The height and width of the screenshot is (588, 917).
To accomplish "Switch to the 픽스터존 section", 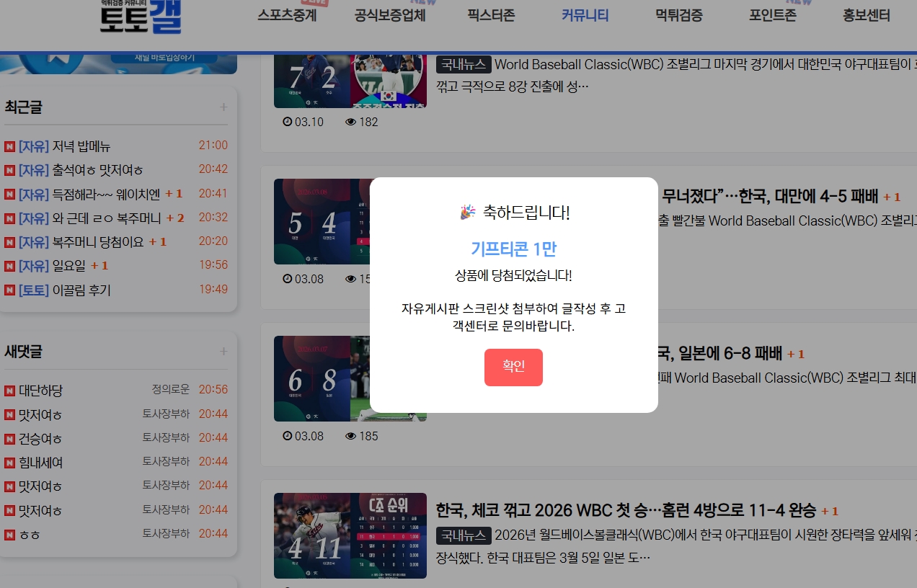I will pos(490,15).
